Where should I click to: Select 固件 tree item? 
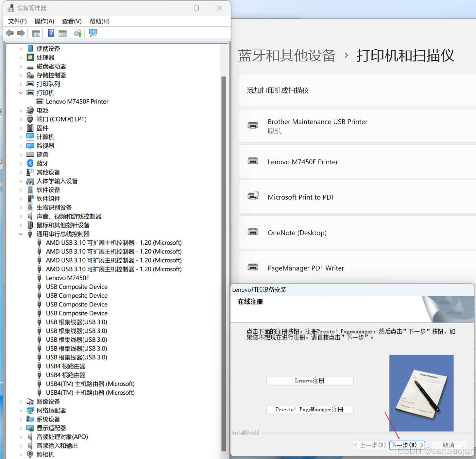[x=42, y=128]
